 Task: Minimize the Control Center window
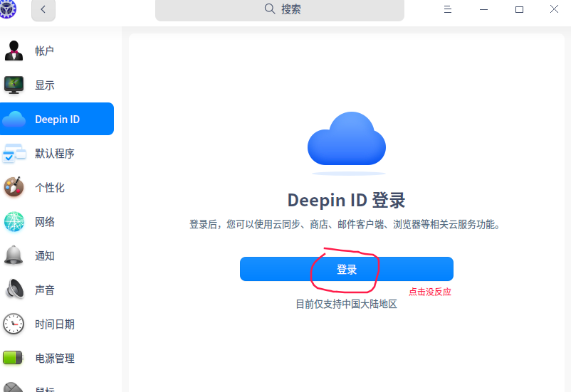(483, 9)
